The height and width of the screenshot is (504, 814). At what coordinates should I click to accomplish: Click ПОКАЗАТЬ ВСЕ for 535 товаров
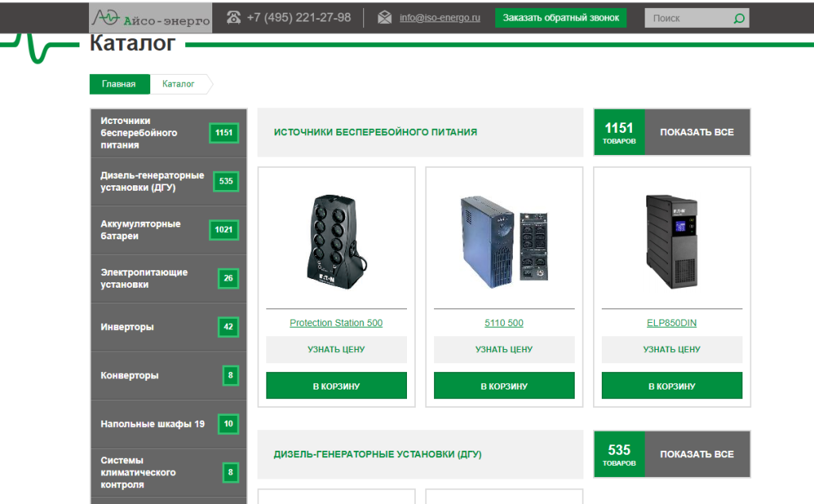(696, 454)
